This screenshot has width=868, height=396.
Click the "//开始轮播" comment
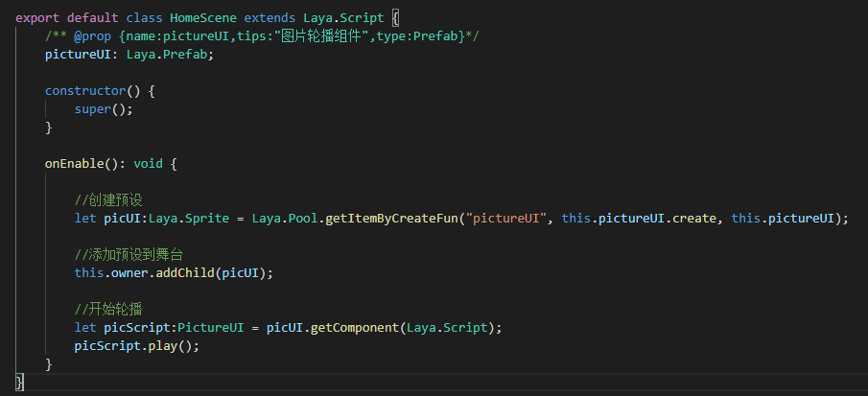(108, 309)
